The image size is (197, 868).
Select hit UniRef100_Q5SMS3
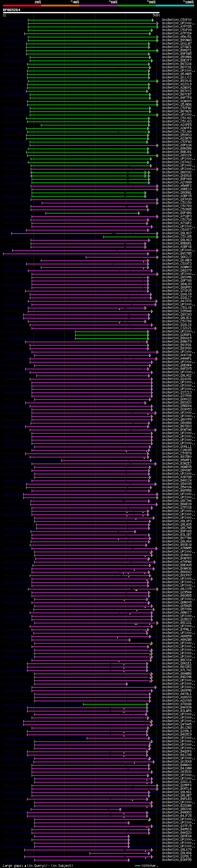click(177, 135)
